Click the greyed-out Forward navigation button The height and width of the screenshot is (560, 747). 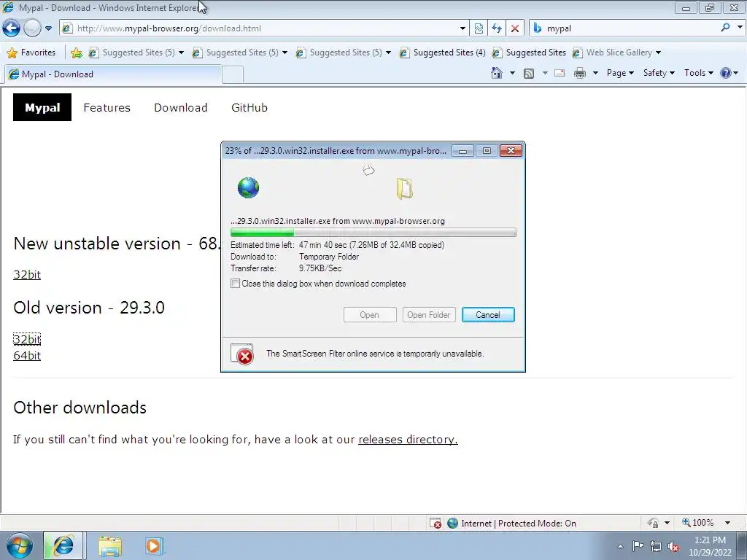pos(32,28)
